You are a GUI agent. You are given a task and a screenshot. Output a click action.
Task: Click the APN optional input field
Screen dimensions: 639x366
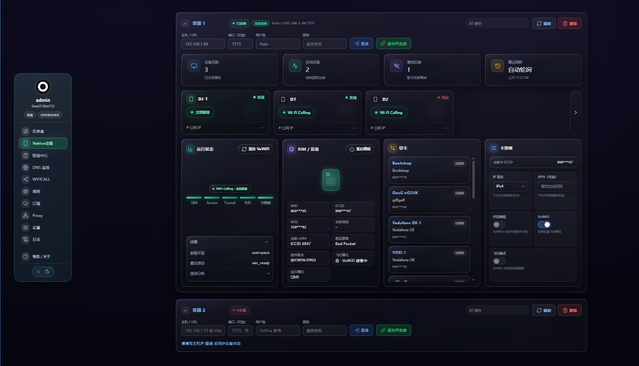click(555, 186)
